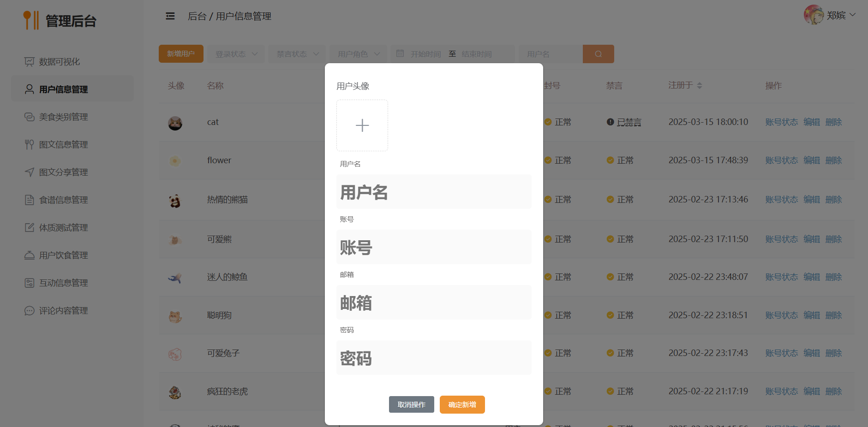Click the 美食类别管理 chat bubbles icon
The width and height of the screenshot is (868, 427).
(30, 117)
